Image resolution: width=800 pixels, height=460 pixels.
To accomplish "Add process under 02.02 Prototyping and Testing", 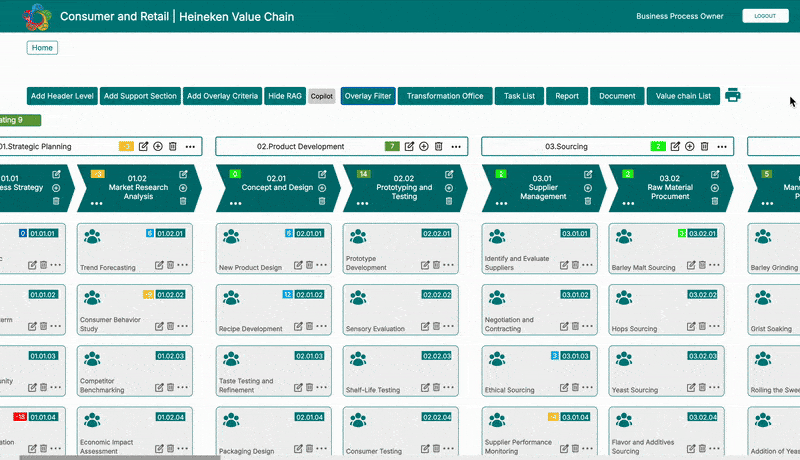I will point(449,188).
